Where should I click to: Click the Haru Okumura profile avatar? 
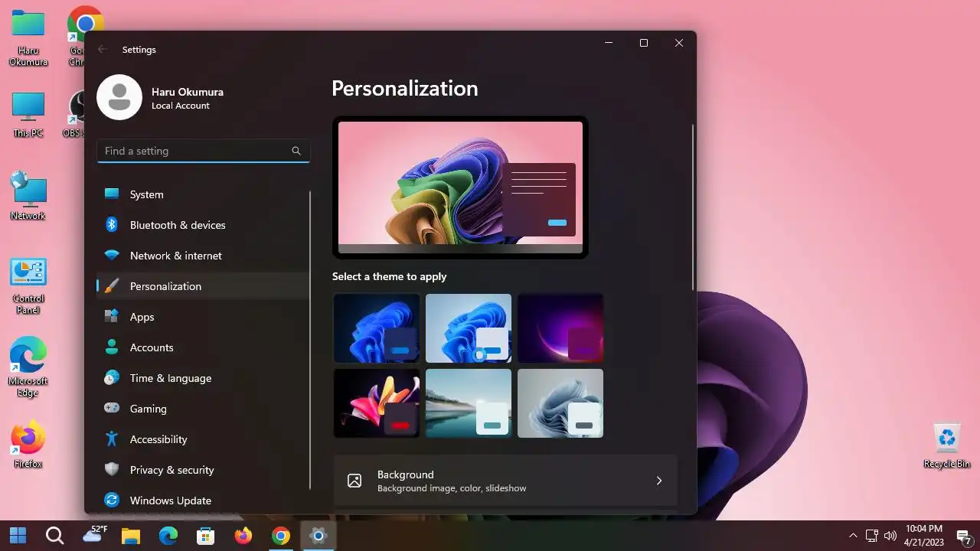[x=119, y=97]
